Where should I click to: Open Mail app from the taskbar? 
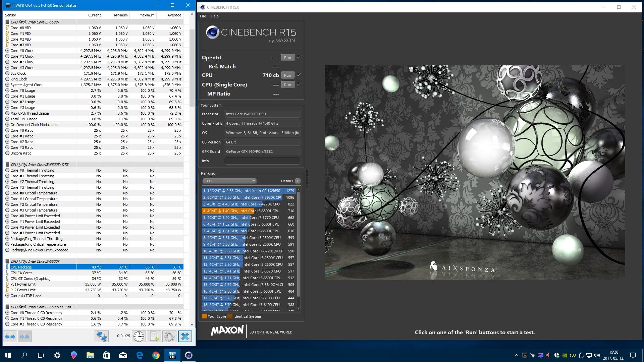point(123,355)
